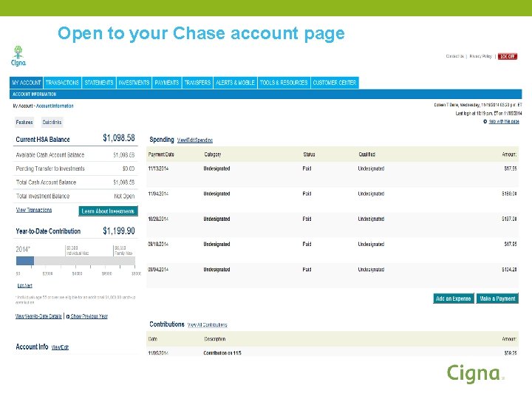Open Help with this page link
Screen dimensions: 532x399
[x=504, y=121]
